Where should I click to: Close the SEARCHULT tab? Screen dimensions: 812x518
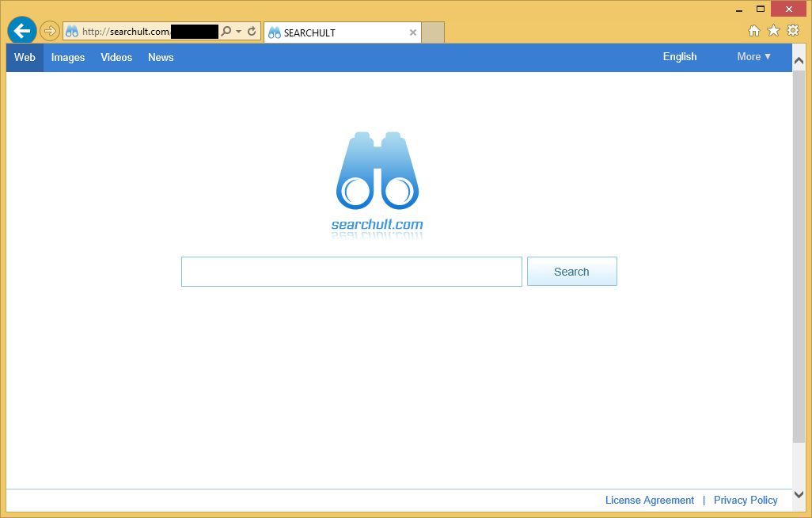tap(413, 32)
